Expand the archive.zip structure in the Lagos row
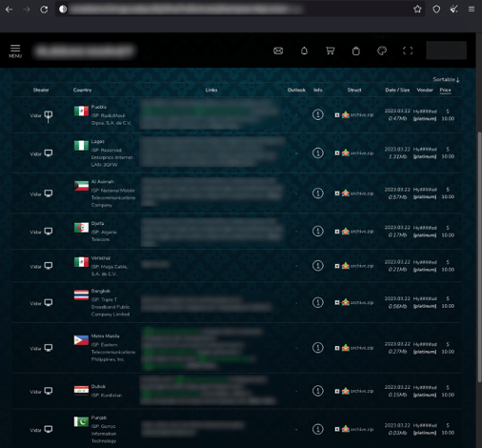482x448 pixels. click(337, 153)
